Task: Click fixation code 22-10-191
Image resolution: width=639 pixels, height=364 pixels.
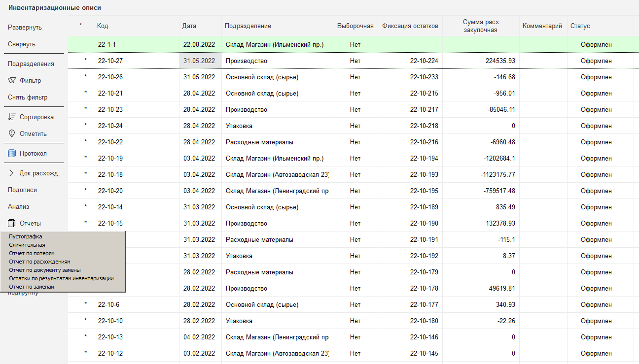Action: coord(424,240)
